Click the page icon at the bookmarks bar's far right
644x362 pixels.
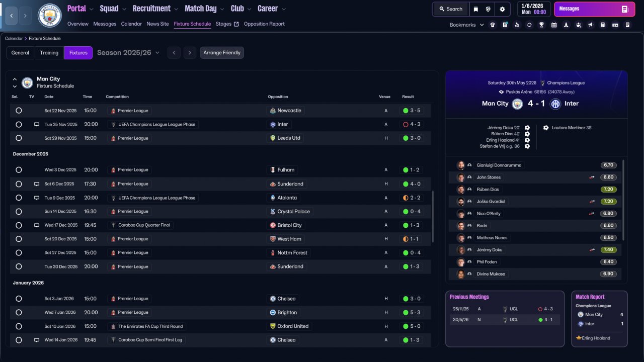(627, 25)
